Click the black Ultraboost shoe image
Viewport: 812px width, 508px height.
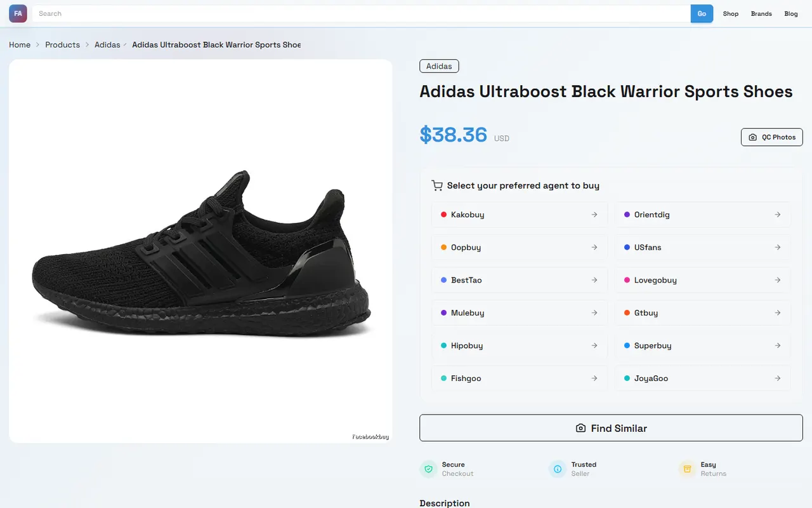(x=200, y=251)
